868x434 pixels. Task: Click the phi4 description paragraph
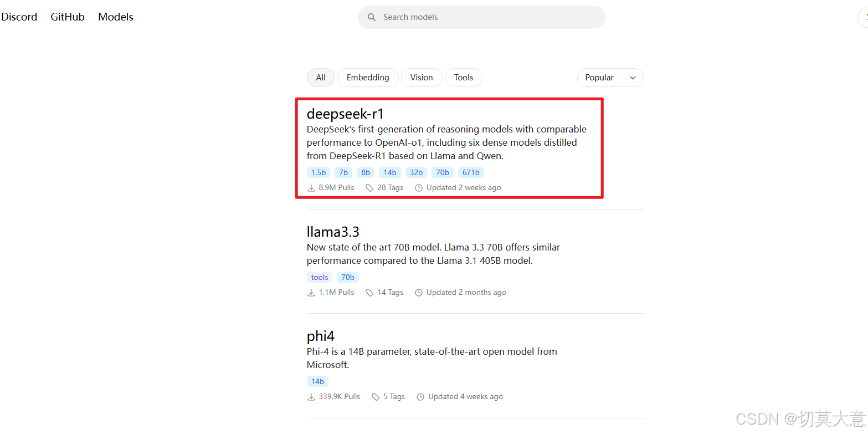432,358
